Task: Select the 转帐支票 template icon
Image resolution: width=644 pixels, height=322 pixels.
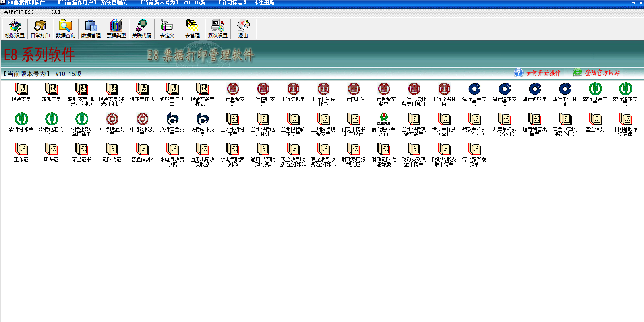Action: point(52,92)
